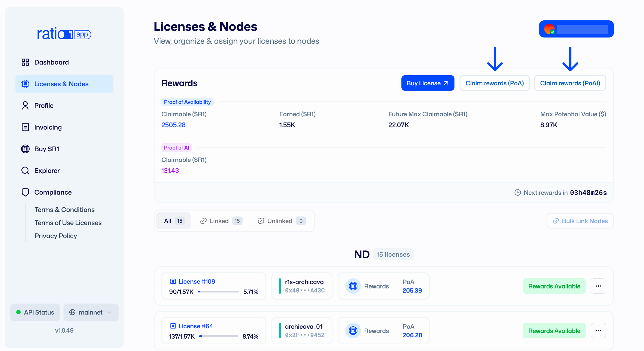Click the R1 rewards coin icon for License #64
This screenshot has width=644, height=351.
353,331
